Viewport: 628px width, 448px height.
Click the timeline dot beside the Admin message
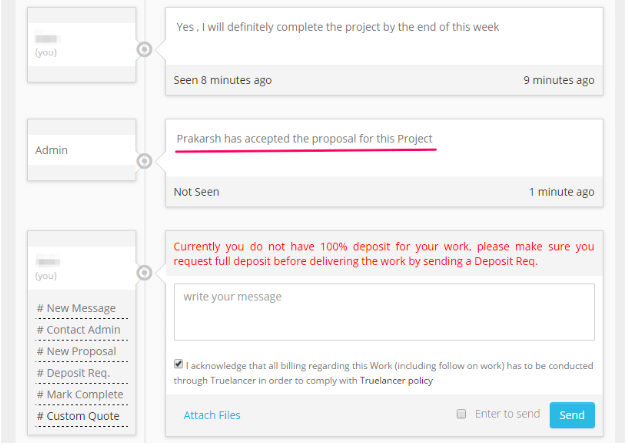pyautogui.click(x=145, y=160)
